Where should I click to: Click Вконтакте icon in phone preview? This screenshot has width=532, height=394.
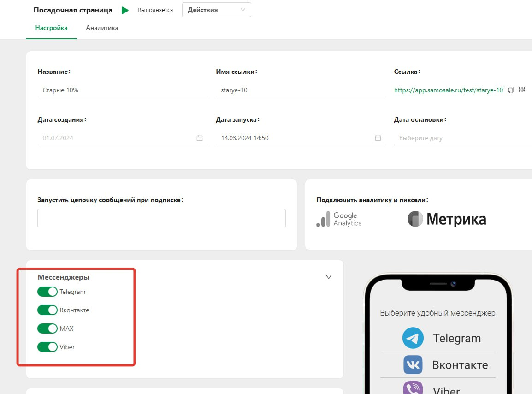[x=413, y=365]
